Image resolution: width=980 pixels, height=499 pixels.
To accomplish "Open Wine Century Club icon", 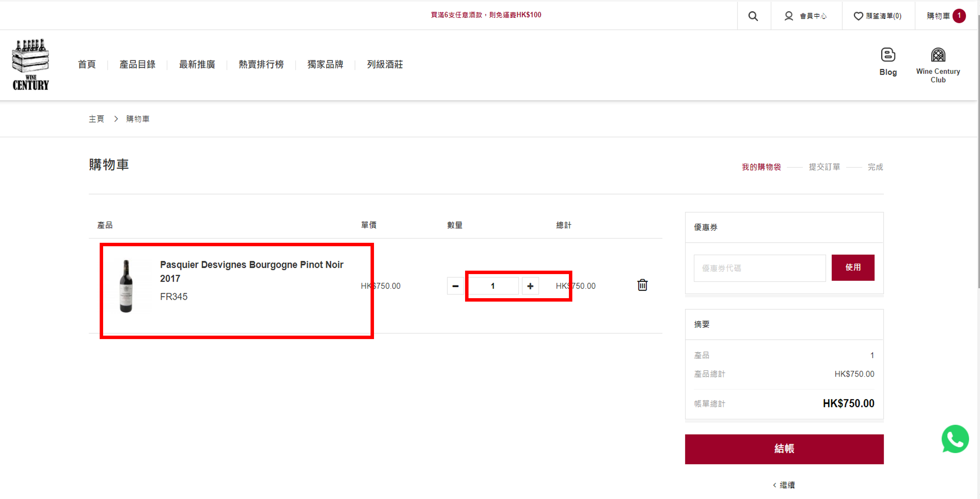I will pyautogui.click(x=938, y=65).
